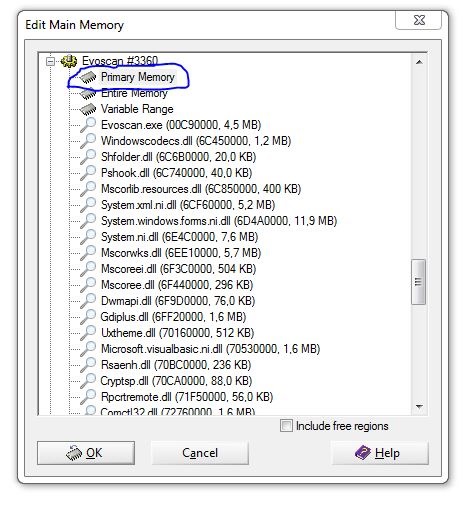Click the Evoscan #3360 process gear icon
Viewport: 474px width, 514px height.
point(69,61)
